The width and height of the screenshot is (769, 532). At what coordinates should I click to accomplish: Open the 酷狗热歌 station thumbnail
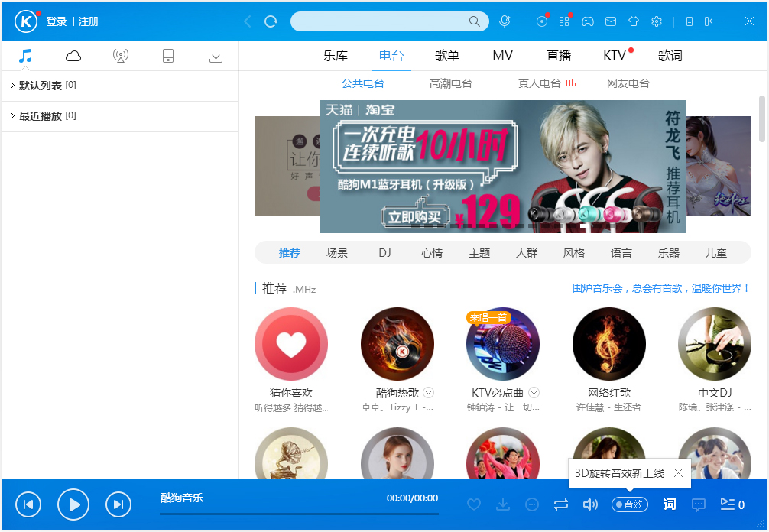[397, 344]
